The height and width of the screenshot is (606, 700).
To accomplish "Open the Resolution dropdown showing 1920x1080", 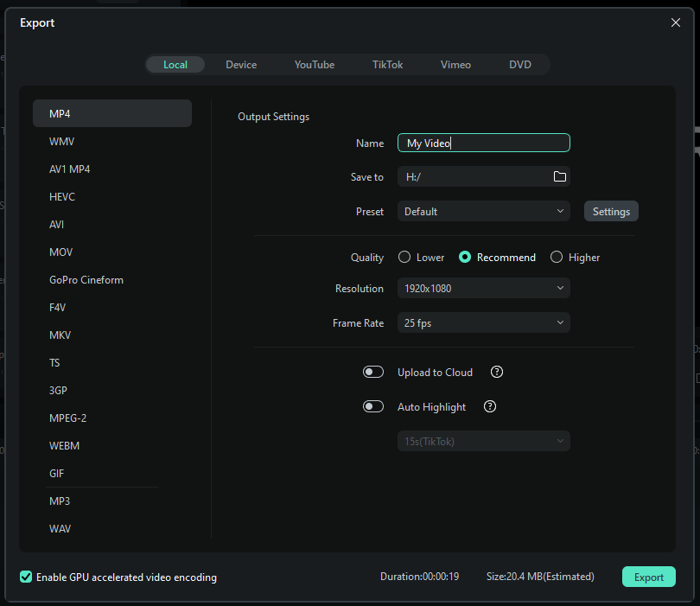I will (x=483, y=288).
